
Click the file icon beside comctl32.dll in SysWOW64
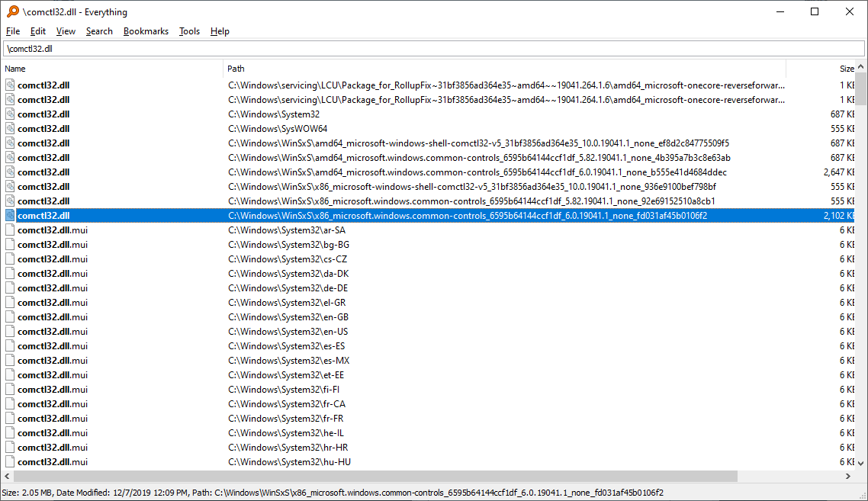coord(8,128)
